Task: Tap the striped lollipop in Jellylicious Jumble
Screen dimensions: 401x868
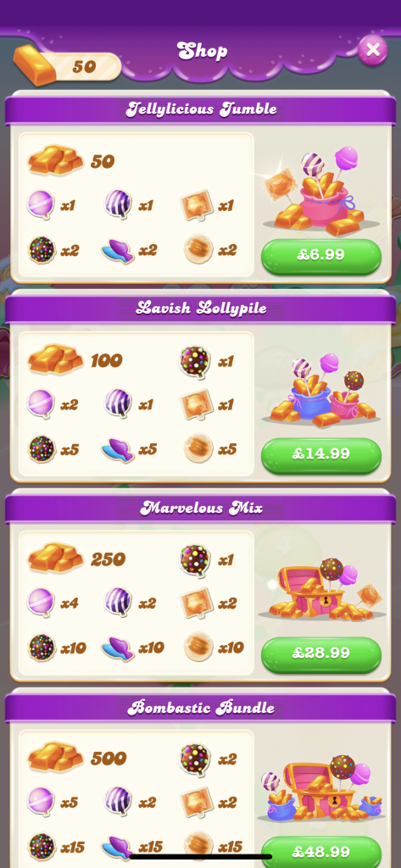Action: pyautogui.click(x=119, y=205)
